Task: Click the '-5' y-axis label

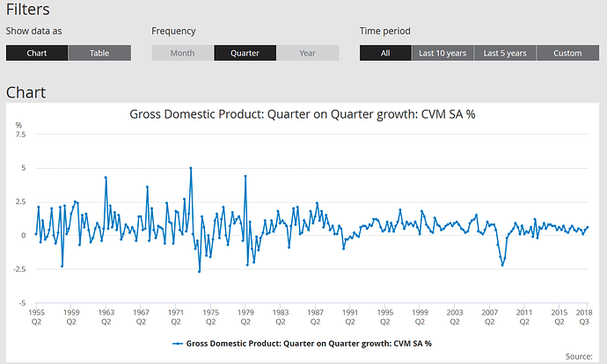Action: pos(22,302)
